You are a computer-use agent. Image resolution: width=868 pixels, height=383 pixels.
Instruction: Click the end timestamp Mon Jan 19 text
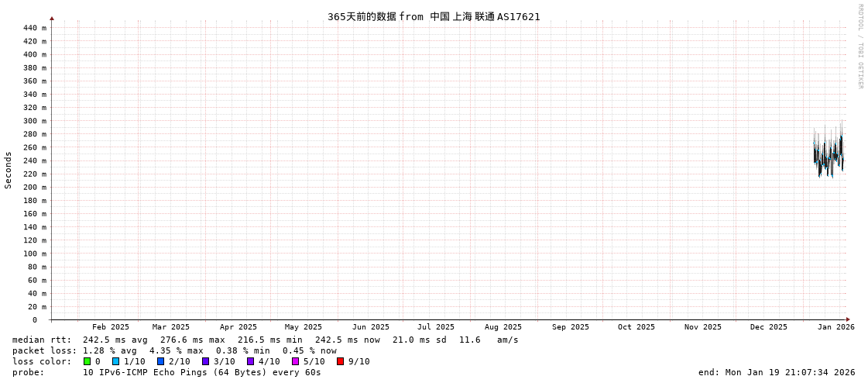click(x=777, y=372)
